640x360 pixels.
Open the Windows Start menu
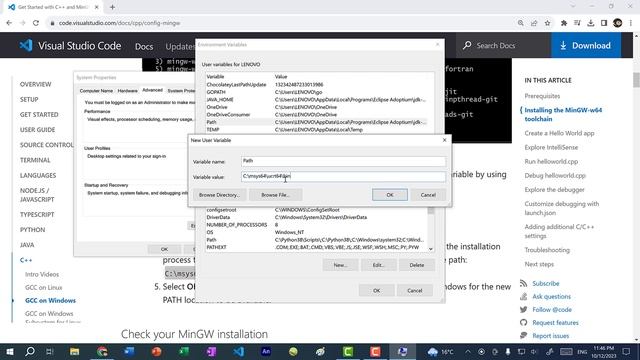tap(10, 351)
